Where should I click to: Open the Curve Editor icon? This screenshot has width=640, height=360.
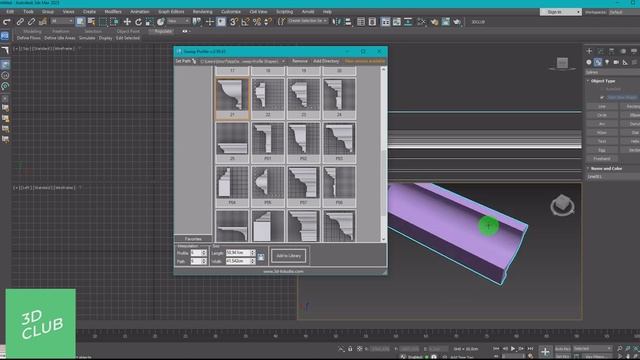[397, 22]
